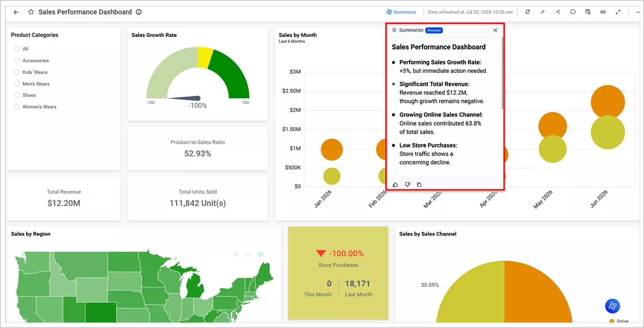Click the -100.00% Store Purchases figure
The width and height of the screenshot is (644, 328).
coord(346,253)
